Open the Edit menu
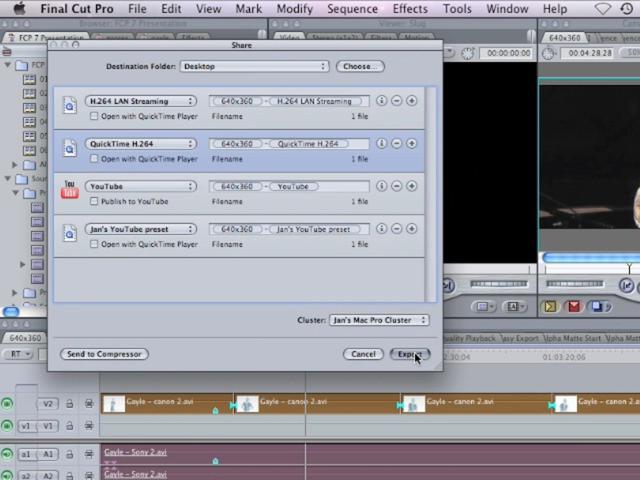Screen dimensions: 640x480 click(171, 9)
